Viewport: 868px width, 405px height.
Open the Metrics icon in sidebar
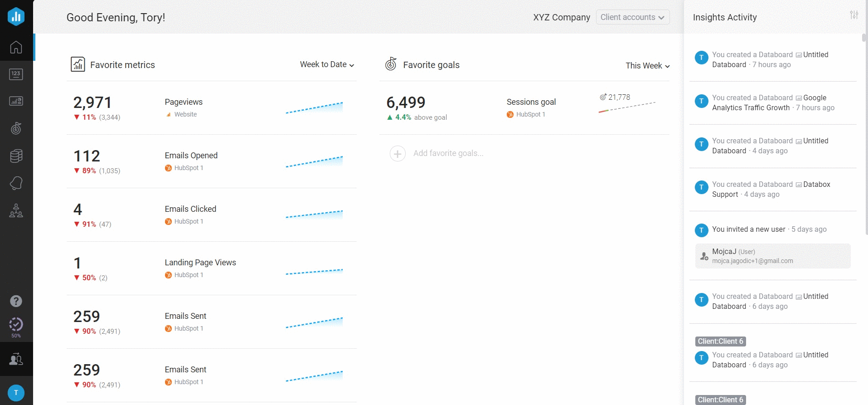click(x=16, y=74)
